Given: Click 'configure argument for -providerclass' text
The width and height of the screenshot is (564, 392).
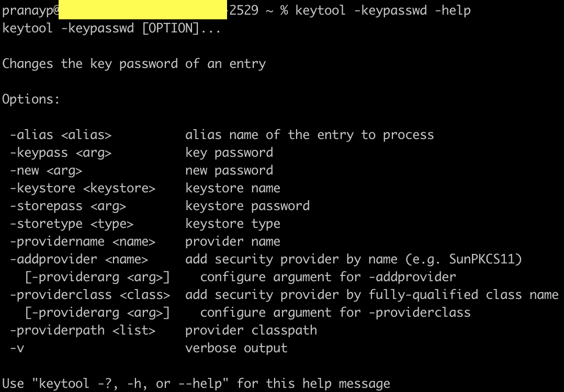Looking at the screenshot, I should click(335, 313).
